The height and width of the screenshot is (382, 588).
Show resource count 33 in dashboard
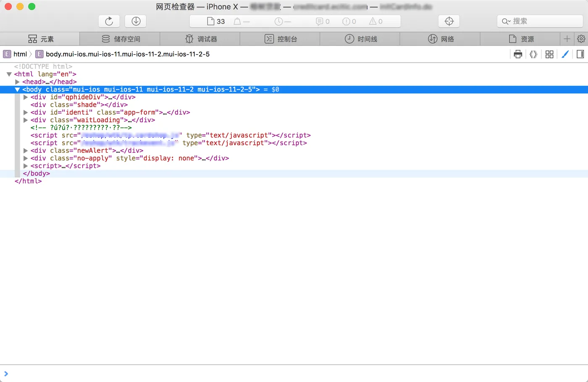pos(216,21)
